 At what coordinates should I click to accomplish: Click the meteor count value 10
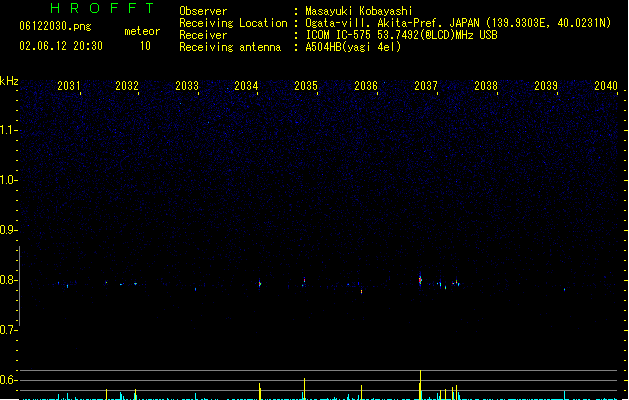pos(145,46)
